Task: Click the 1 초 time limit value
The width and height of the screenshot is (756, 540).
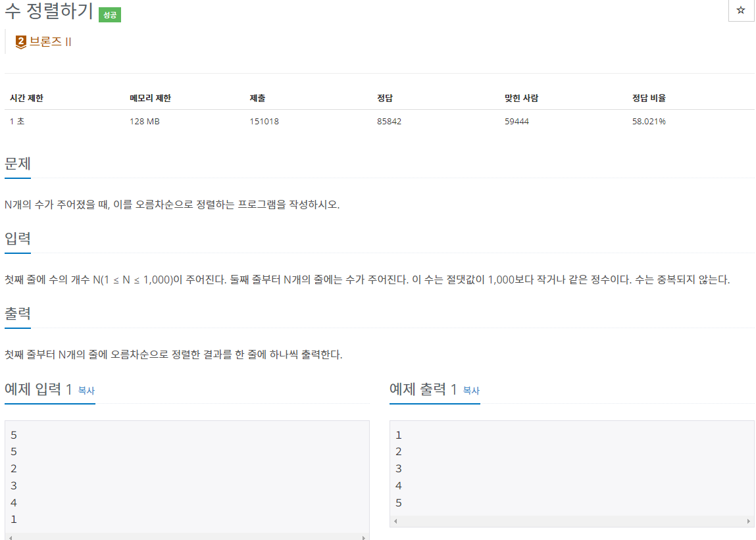Action: (x=17, y=121)
